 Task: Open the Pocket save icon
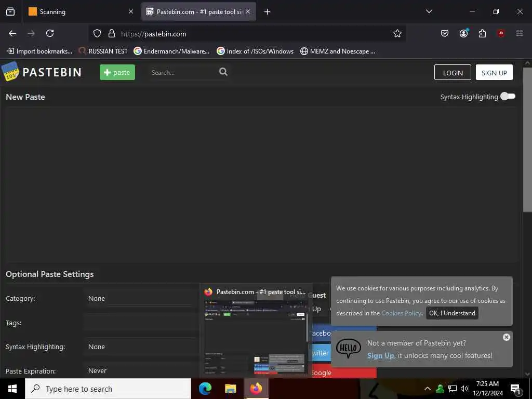445,33
